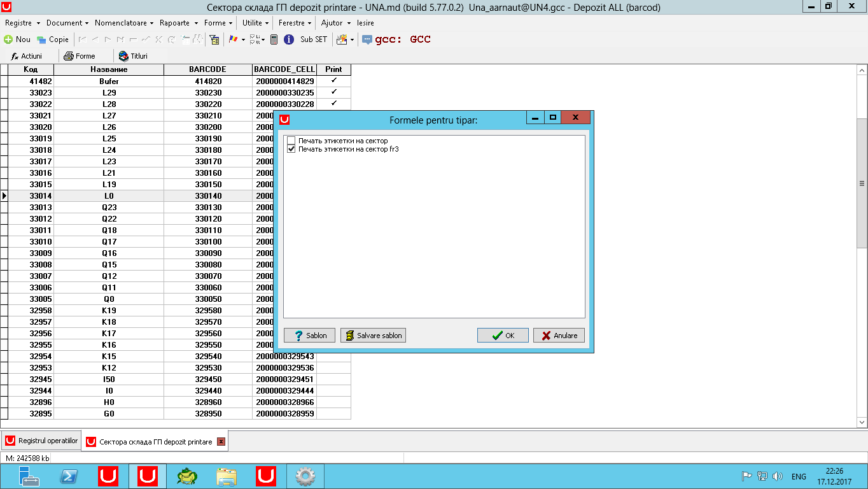
Task: Check 'Печать этикетки на сектор' first option
Action: pos(291,141)
